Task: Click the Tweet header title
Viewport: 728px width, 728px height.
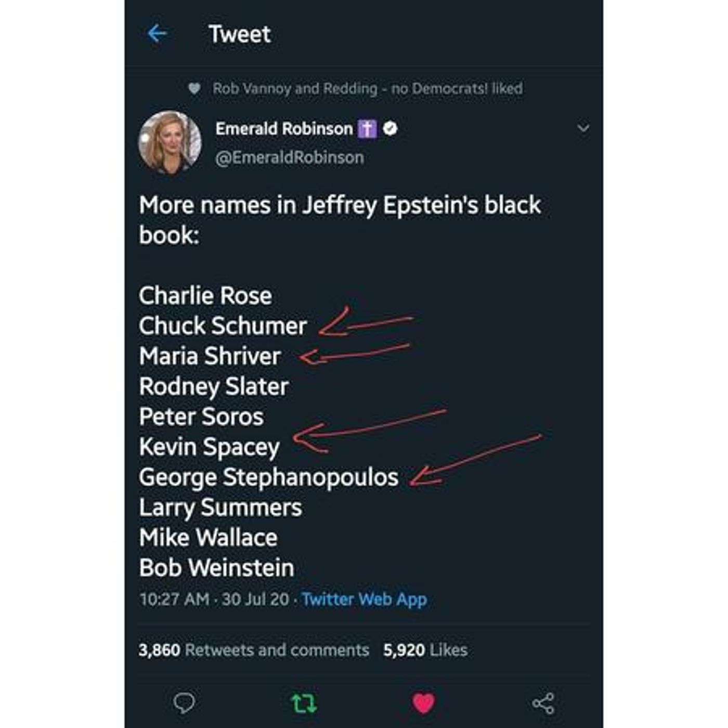Action: 239,34
